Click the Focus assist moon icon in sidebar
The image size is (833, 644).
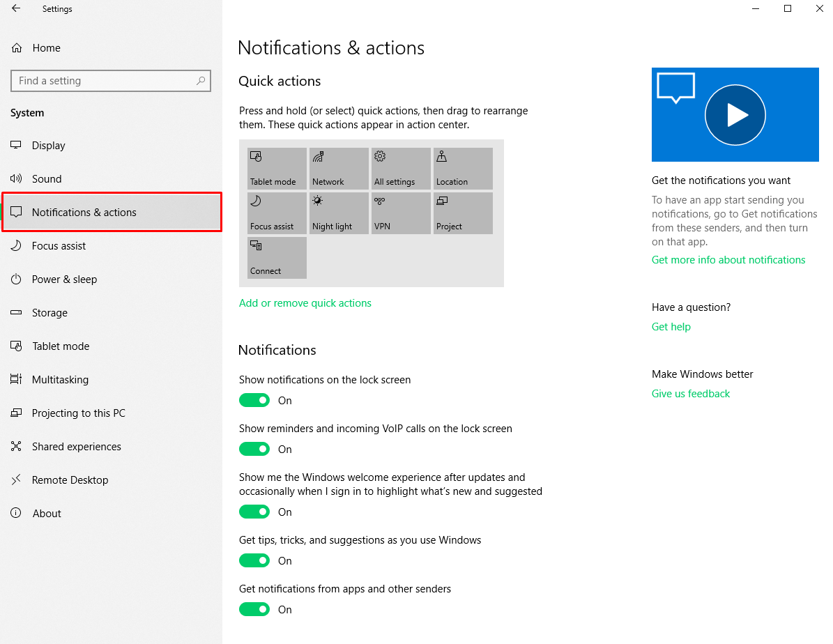tap(16, 245)
